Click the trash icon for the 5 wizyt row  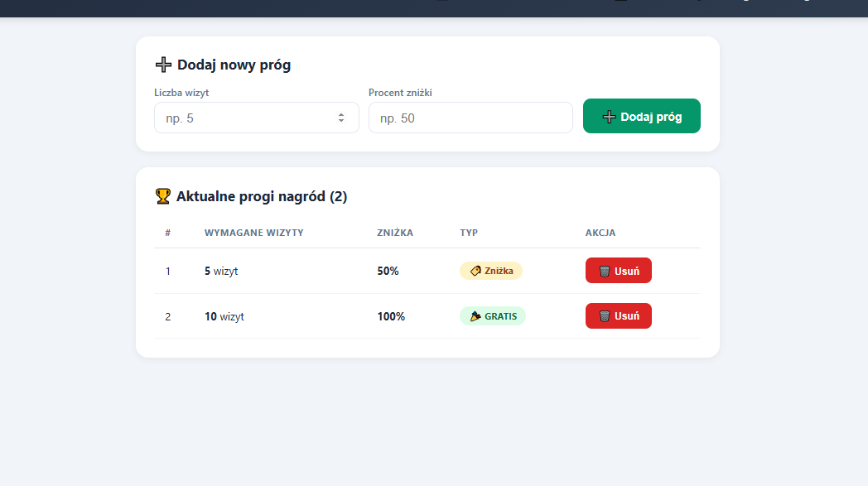[x=605, y=271]
